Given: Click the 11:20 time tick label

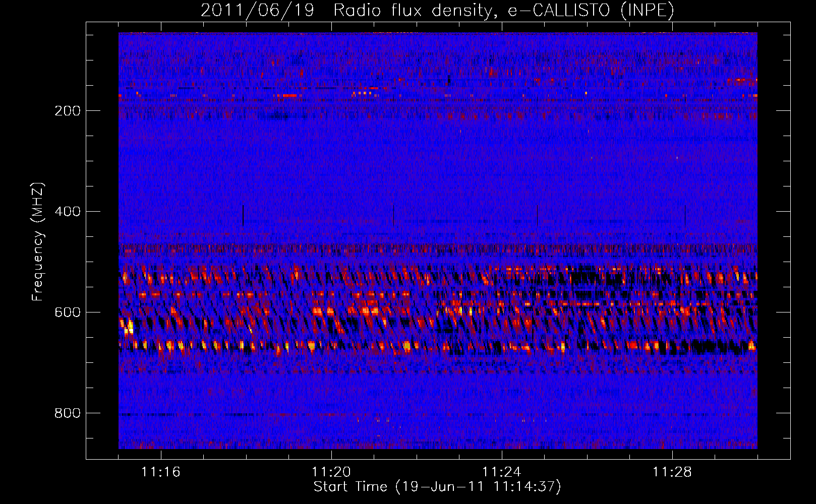Looking at the screenshot, I should 331,472.
